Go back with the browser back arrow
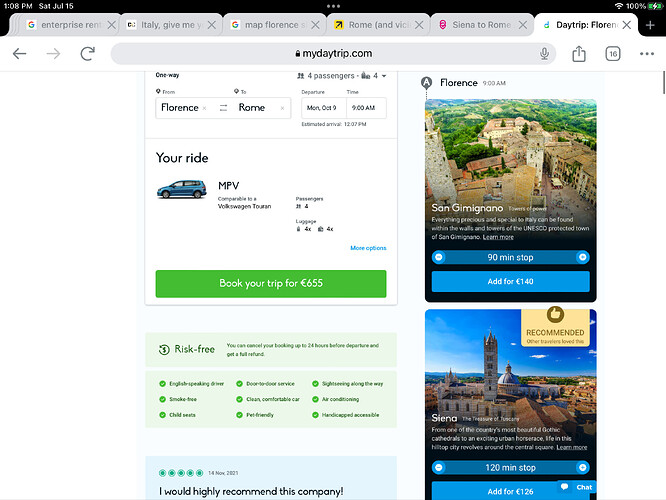Image resolution: width=666 pixels, height=500 pixels. pyautogui.click(x=20, y=54)
